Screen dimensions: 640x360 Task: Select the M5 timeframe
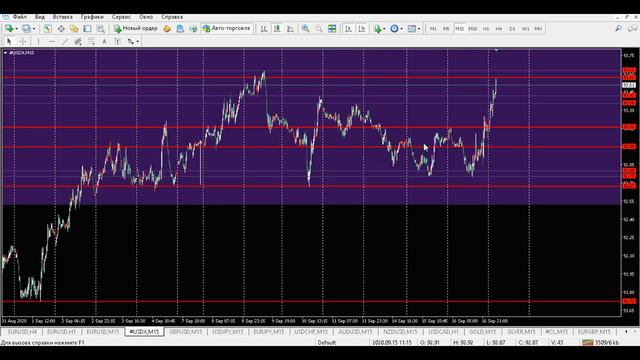tap(446, 29)
